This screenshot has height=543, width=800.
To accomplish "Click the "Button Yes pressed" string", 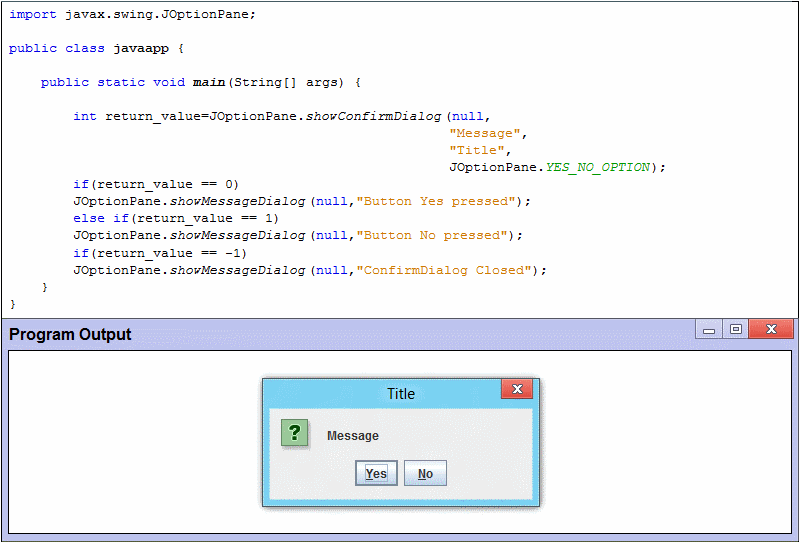I will coord(436,201).
